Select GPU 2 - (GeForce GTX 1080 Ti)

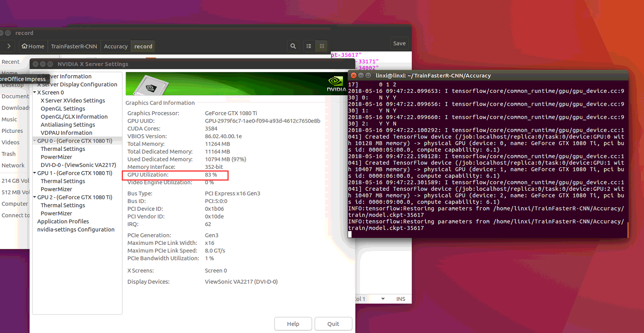click(x=75, y=197)
